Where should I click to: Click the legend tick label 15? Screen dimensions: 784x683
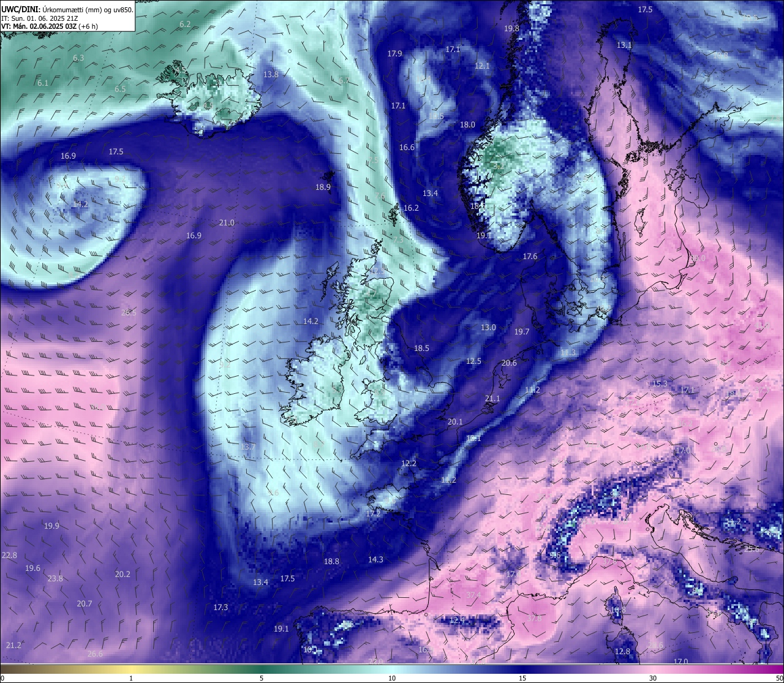click(522, 678)
